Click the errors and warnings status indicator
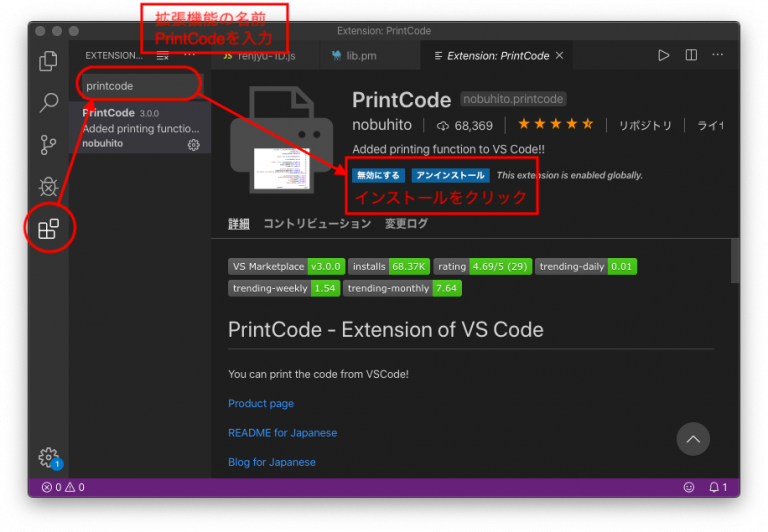The height and width of the screenshot is (532, 768). (x=63, y=487)
